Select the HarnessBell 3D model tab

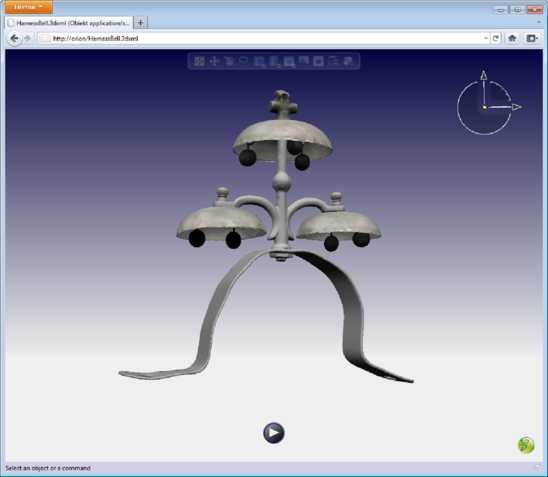point(69,23)
